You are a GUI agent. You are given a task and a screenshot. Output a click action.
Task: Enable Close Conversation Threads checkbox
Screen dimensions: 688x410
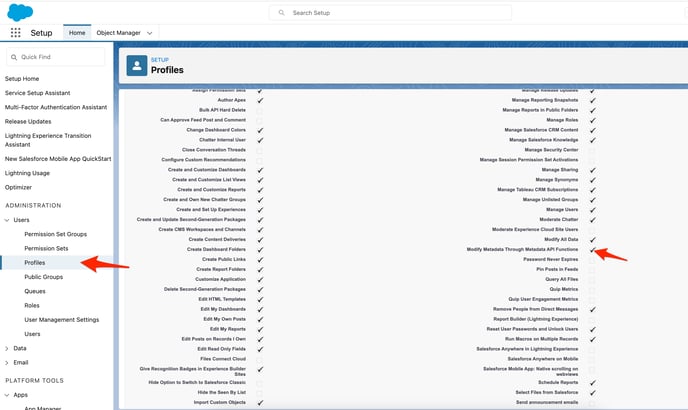[x=260, y=150]
